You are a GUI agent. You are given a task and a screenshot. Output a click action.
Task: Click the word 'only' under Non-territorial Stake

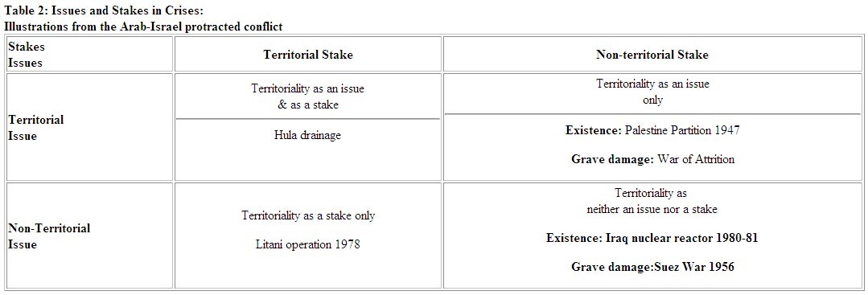pos(652,100)
